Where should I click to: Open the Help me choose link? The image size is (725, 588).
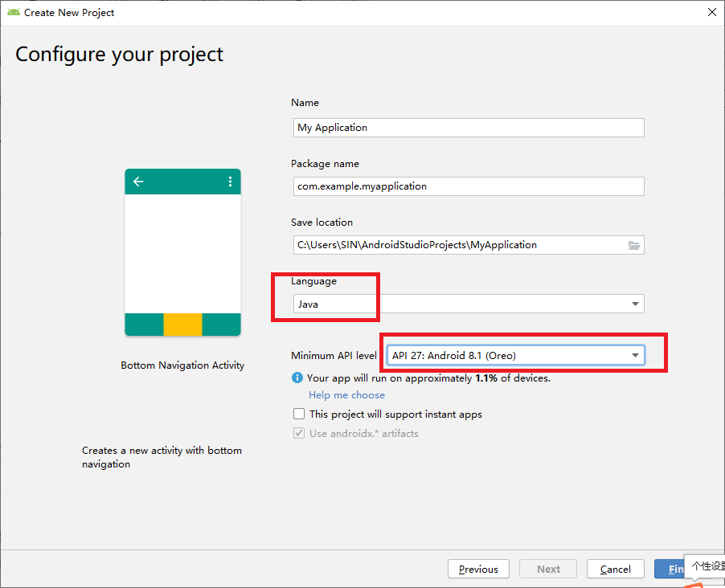(x=346, y=395)
